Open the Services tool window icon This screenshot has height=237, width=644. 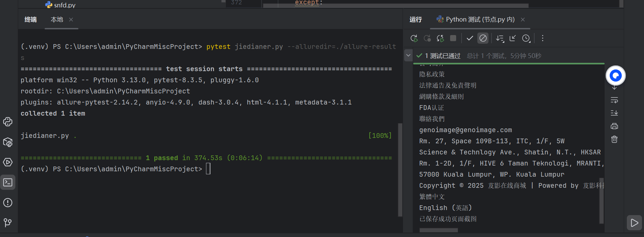click(8, 162)
